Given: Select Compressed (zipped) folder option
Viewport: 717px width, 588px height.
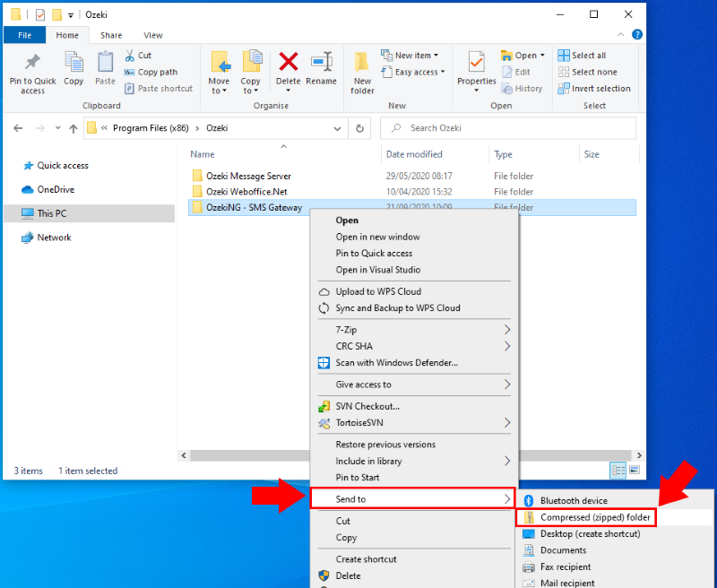Looking at the screenshot, I should (594, 517).
